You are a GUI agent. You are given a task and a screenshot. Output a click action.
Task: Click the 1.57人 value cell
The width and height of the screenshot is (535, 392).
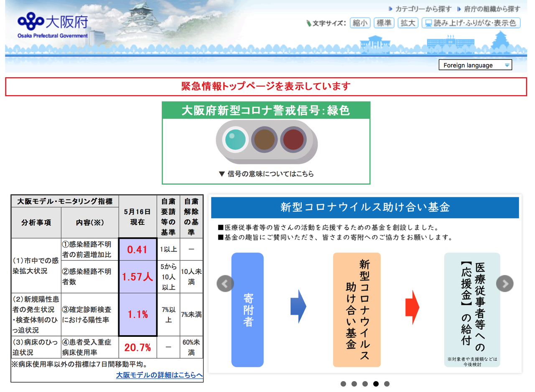138,277
